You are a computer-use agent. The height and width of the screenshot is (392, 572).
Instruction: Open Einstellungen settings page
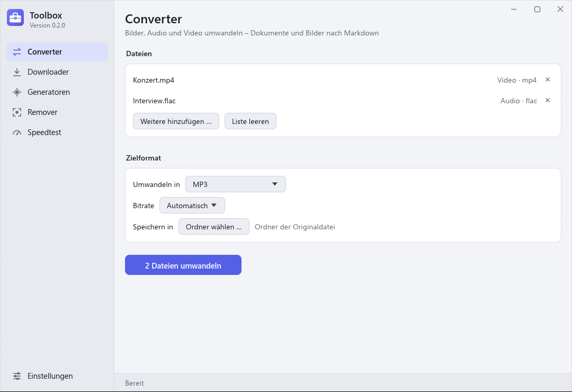(x=57, y=376)
